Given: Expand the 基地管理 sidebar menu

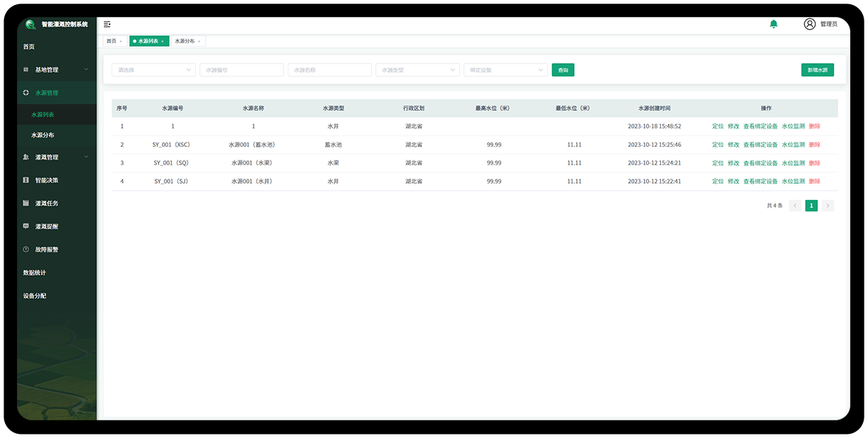Looking at the screenshot, I should pos(86,69).
